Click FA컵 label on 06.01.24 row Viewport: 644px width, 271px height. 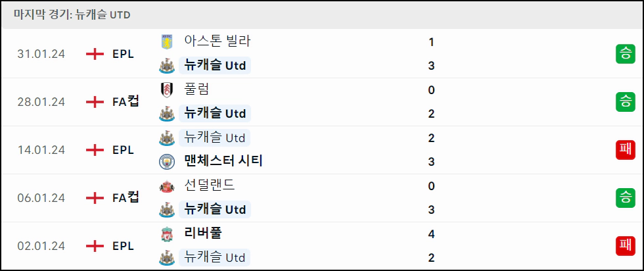click(126, 198)
